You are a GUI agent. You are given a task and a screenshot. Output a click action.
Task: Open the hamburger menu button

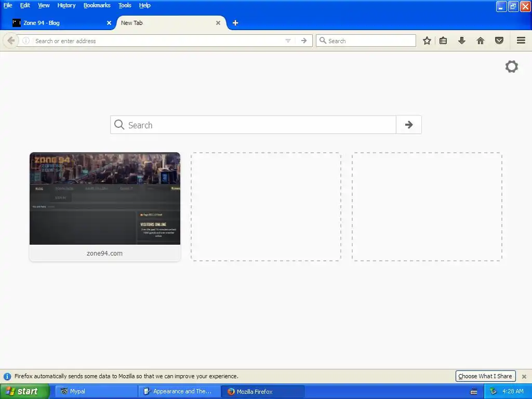pyautogui.click(x=521, y=41)
